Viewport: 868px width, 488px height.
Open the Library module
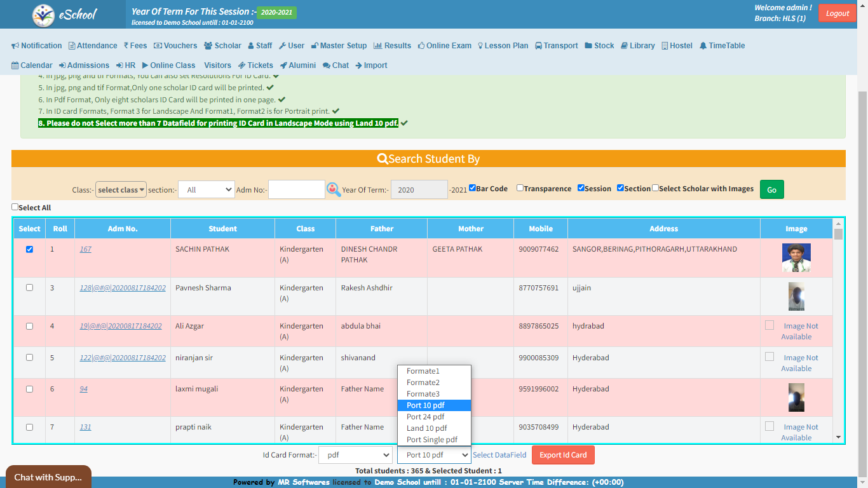637,46
